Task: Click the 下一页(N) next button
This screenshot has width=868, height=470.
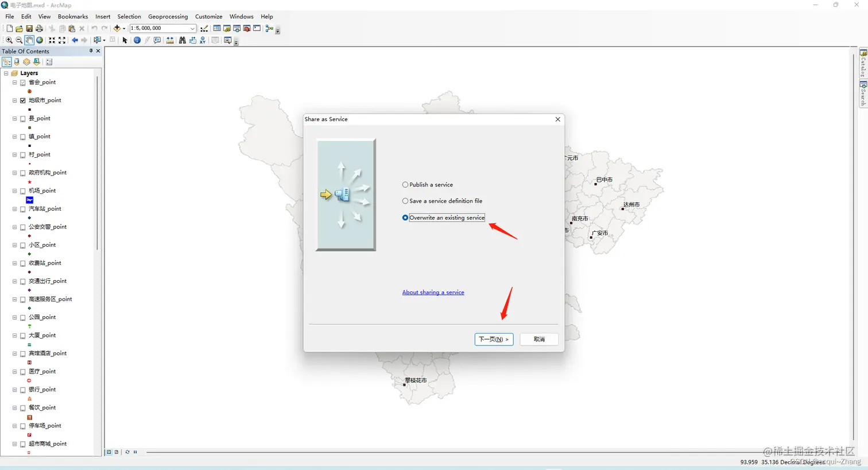Action: 494,339
